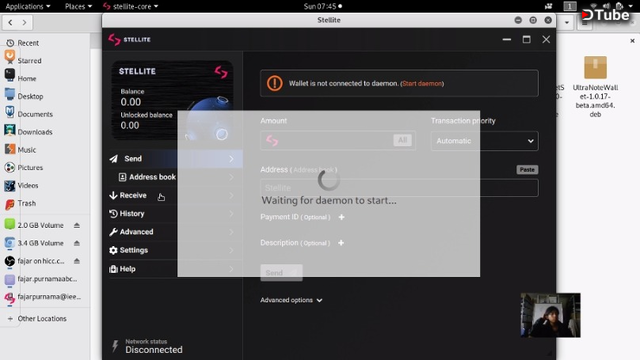Click the paper plane Send icon
640x360 pixels.
(x=113, y=159)
